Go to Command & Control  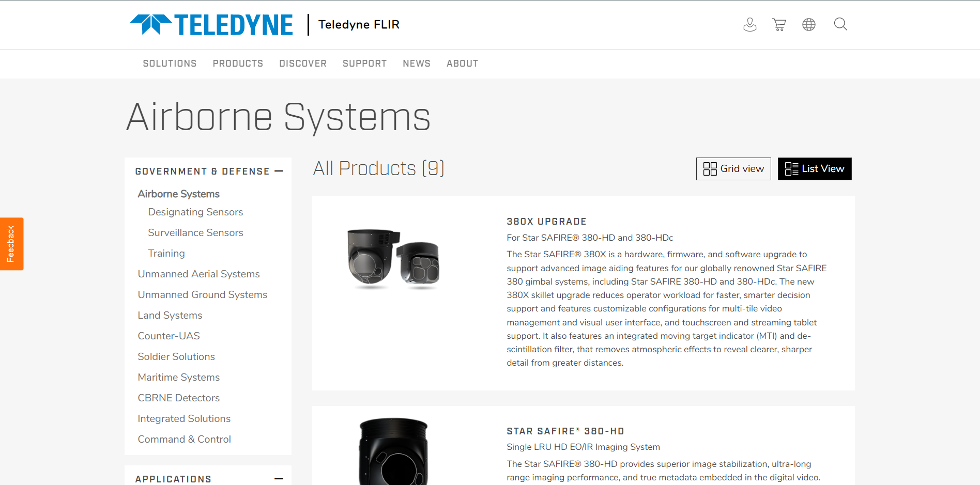(x=184, y=439)
